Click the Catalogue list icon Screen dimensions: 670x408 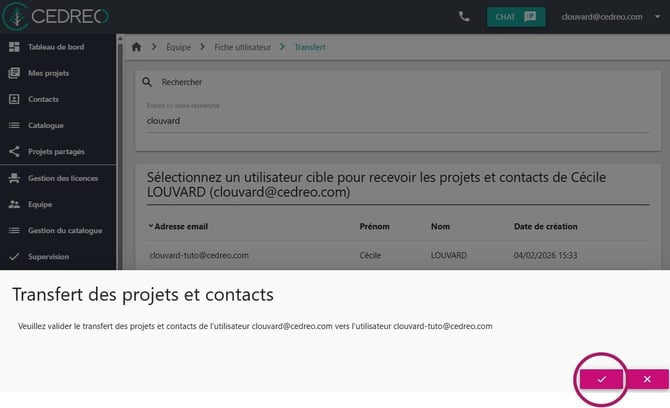coord(14,125)
